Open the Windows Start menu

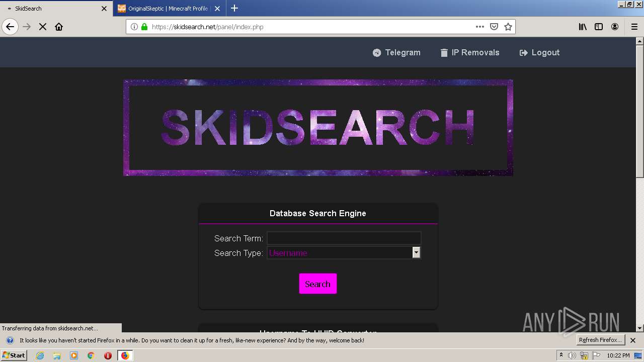point(14,355)
